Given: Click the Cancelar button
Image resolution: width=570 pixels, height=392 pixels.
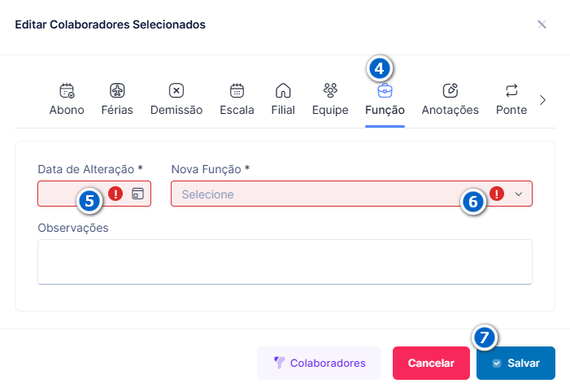Looking at the screenshot, I should (431, 363).
